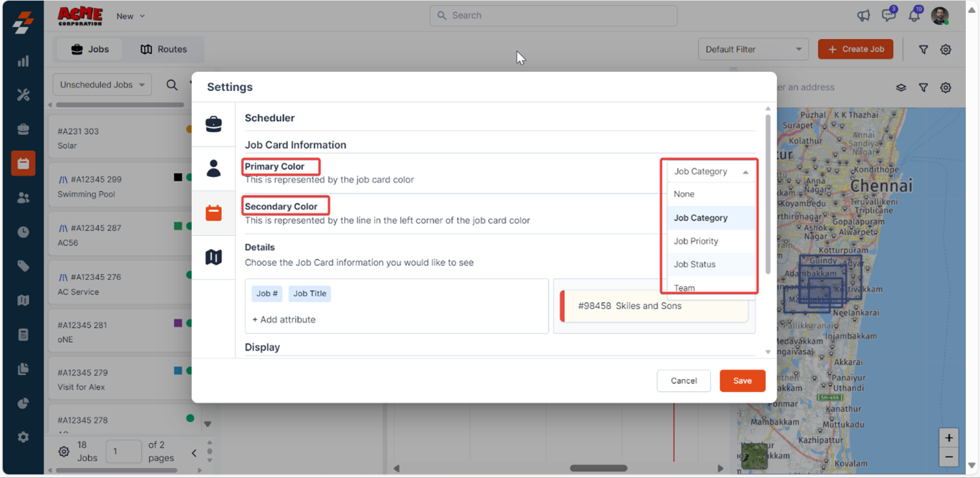The height and width of the screenshot is (478, 980).
Task: Focus the top Search field
Action: click(x=553, y=16)
